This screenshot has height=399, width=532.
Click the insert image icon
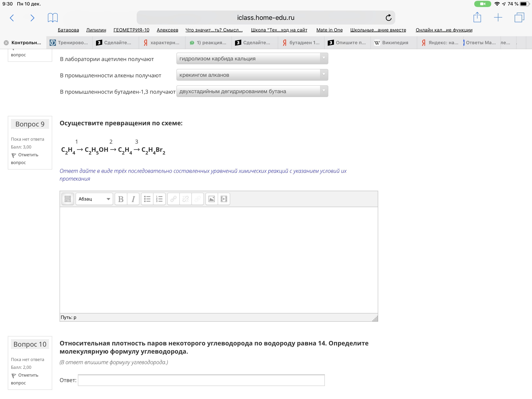pyautogui.click(x=211, y=199)
